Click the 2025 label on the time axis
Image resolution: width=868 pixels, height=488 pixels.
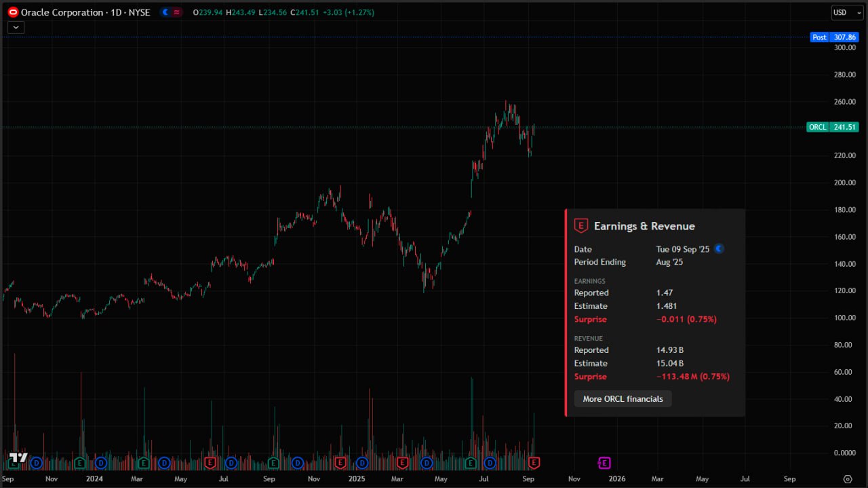(356, 478)
